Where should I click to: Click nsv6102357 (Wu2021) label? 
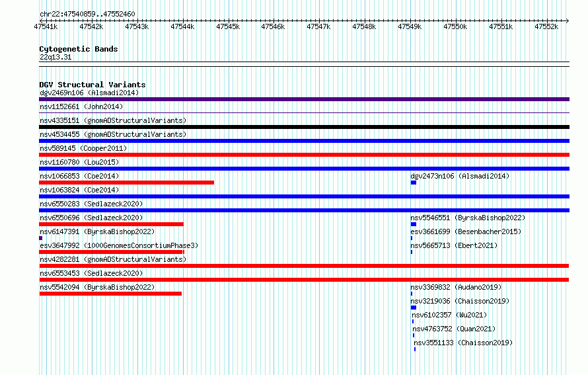pyautogui.click(x=450, y=315)
